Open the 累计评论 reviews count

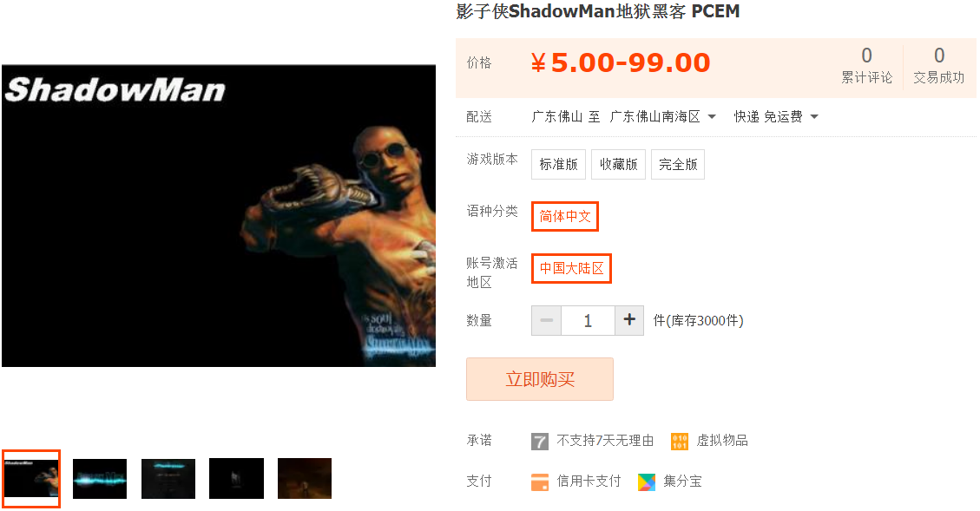pyautogui.click(x=866, y=65)
